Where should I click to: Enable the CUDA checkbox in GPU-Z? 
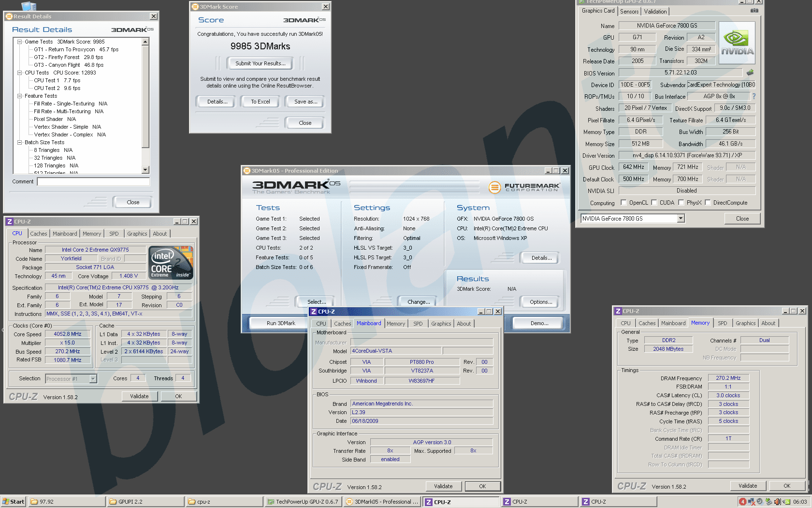[x=654, y=203]
